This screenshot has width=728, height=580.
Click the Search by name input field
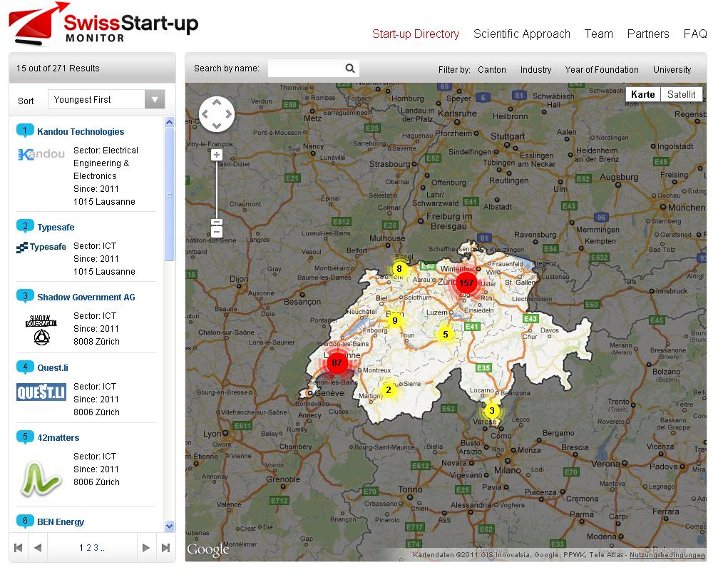pyautogui.click(x=307, y=68)
